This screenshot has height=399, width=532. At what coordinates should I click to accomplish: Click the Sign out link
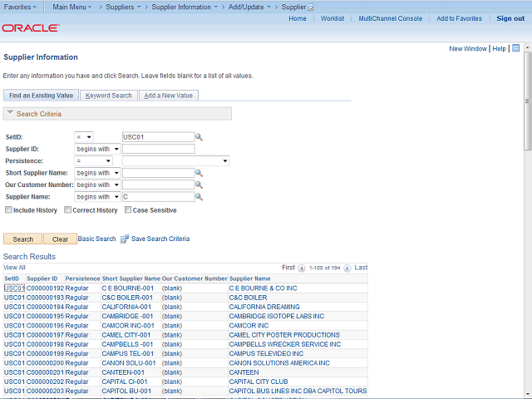click(510, 18)
